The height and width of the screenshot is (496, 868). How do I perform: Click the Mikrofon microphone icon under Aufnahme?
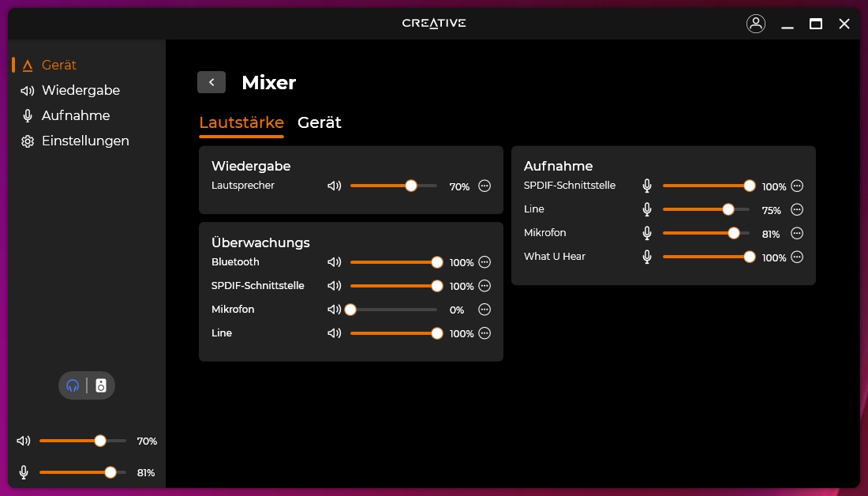(646, 233)
